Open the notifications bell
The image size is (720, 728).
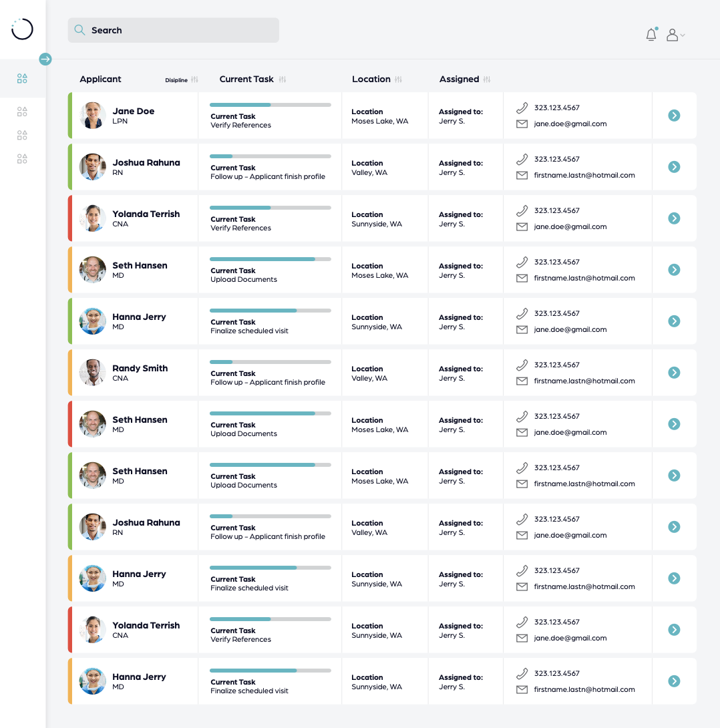pos(651,35)
